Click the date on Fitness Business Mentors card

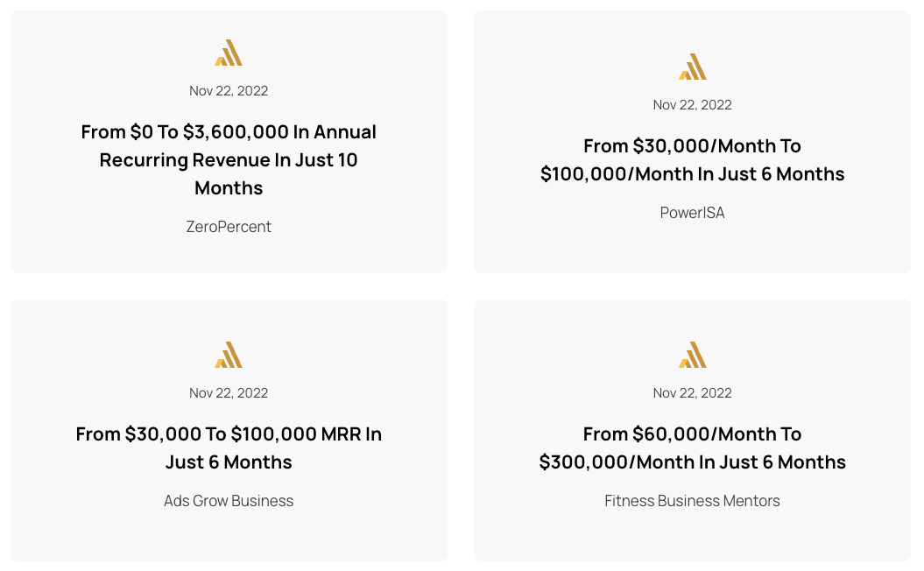[x=693, y=393]
